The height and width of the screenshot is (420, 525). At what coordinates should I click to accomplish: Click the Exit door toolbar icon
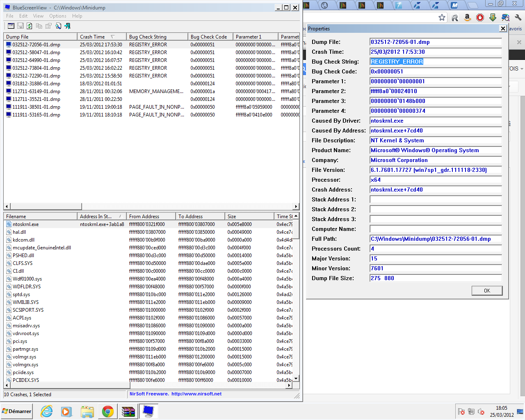pos(68,26)
